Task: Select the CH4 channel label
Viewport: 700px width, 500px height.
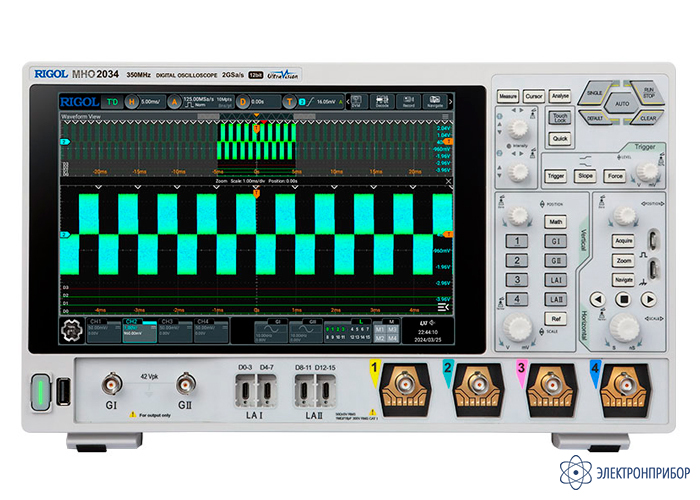Action: point(211,331)
